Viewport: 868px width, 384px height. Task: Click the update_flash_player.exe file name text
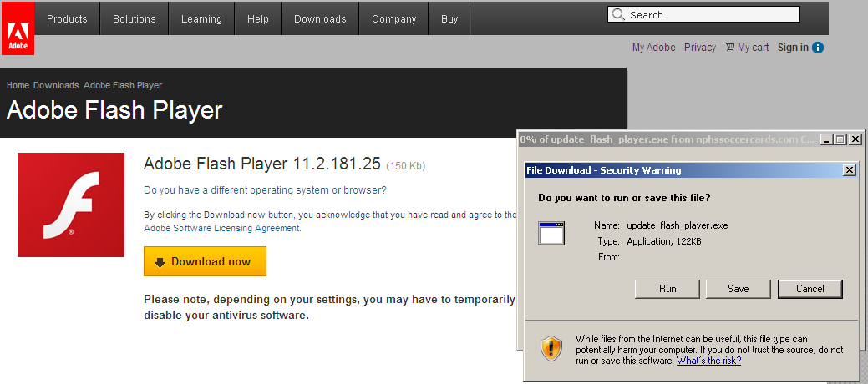(x=677, y=225)
